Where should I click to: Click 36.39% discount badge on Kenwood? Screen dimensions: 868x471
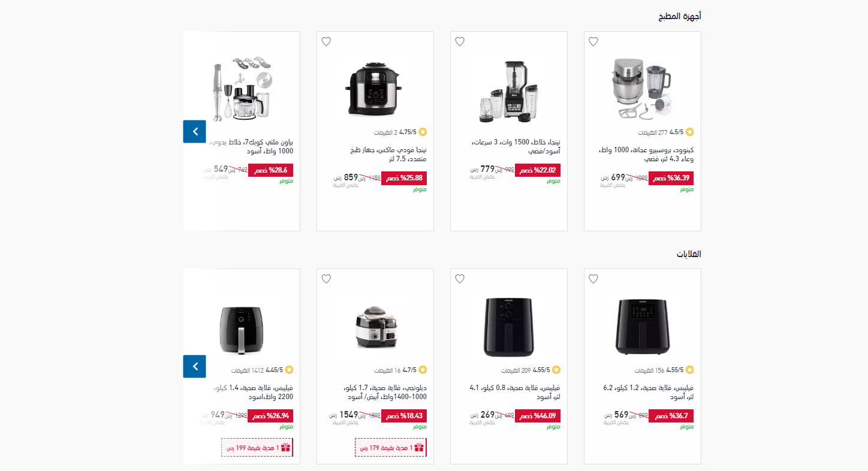[x=671, y=178]
